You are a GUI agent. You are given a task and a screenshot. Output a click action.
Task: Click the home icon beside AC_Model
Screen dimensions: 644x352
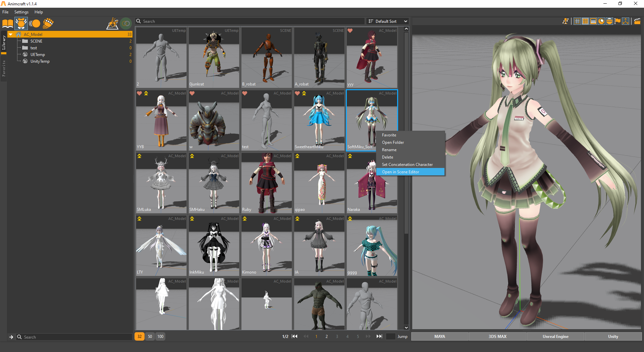18,34
